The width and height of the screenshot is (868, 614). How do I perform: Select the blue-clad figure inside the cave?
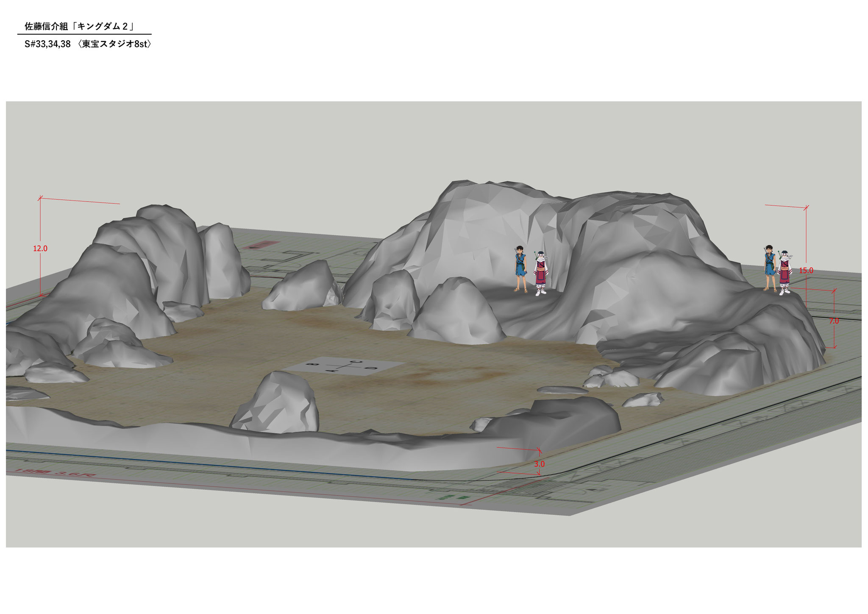pos(520,268)
